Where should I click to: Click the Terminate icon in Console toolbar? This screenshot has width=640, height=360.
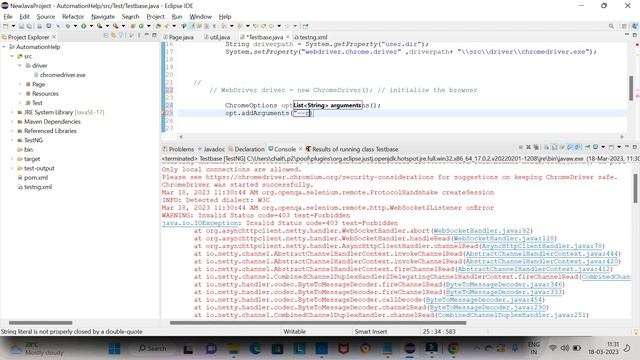[520, 147]
